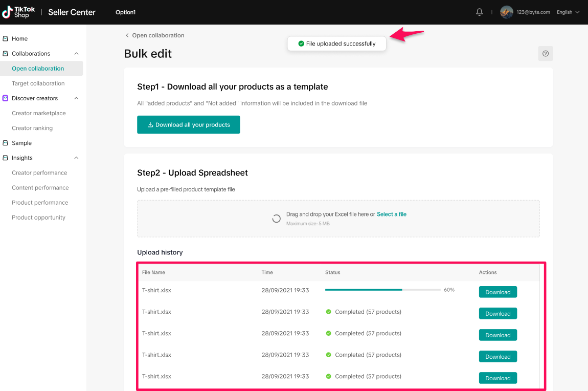Viewport: 588px width, 391px height.
Task: Open Target collaboration menu item
Action: click(x=38, y=83)
